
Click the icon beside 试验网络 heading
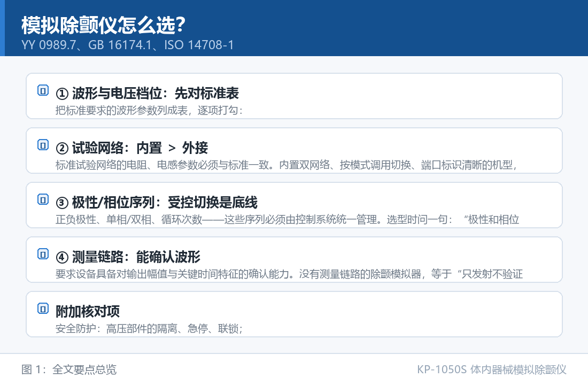click(x=43, y=145)
